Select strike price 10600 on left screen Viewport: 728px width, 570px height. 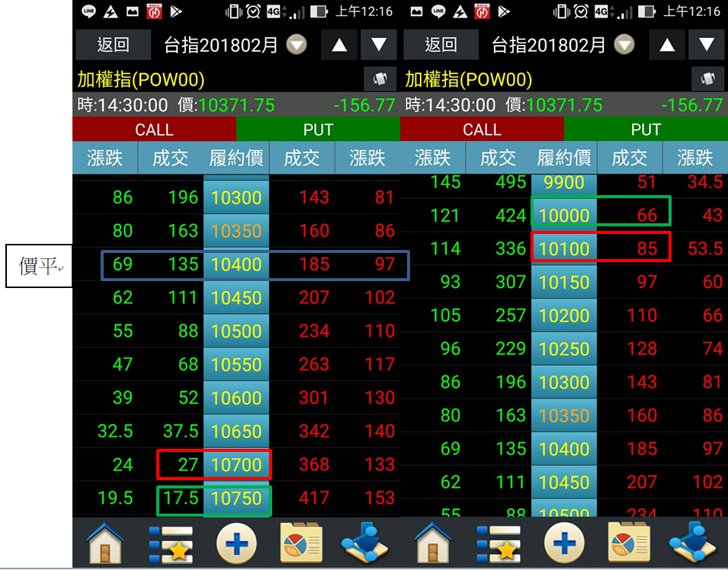(x=236, y=398)
